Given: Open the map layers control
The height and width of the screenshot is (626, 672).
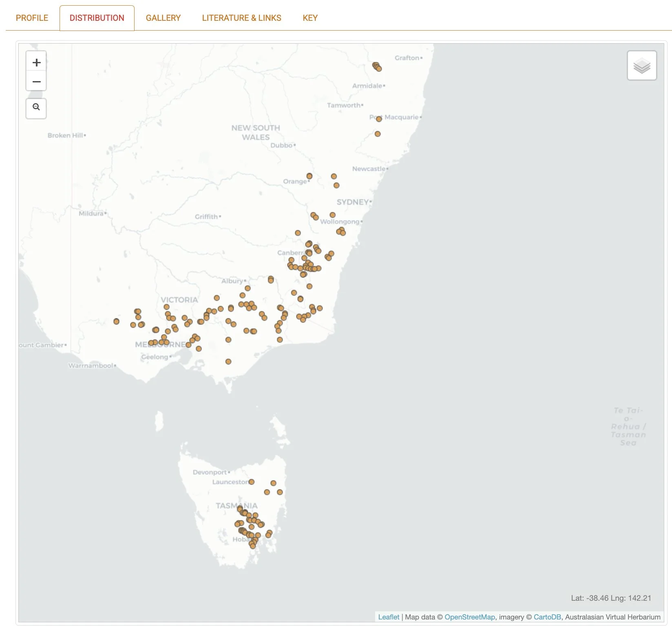Looking at the screenshot, I should 642,66.
